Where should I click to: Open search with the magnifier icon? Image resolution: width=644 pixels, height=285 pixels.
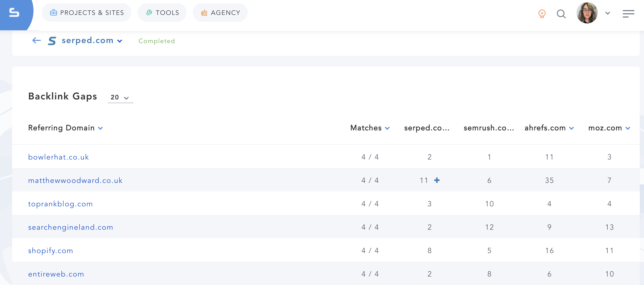(x=561, y=14)
